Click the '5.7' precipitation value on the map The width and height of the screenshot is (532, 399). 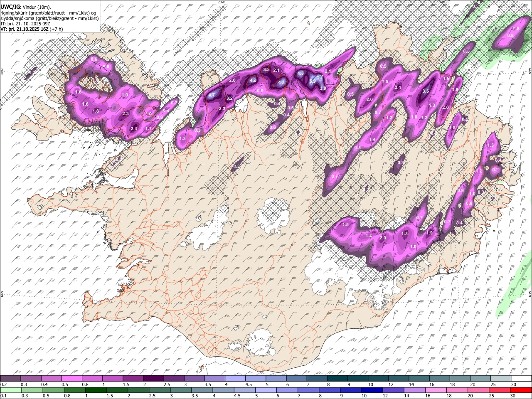pyautogui.click(x=320, y=77)
